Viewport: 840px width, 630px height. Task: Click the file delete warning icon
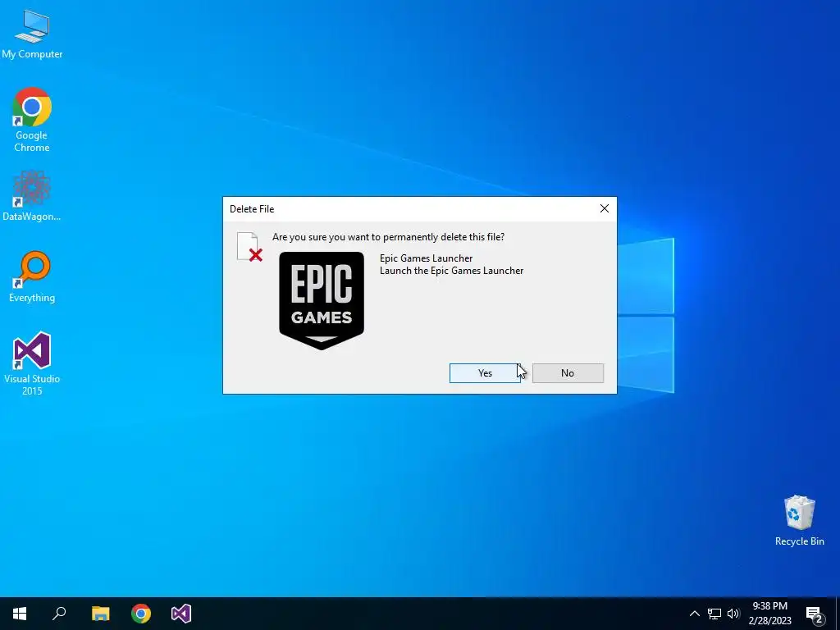249,247
